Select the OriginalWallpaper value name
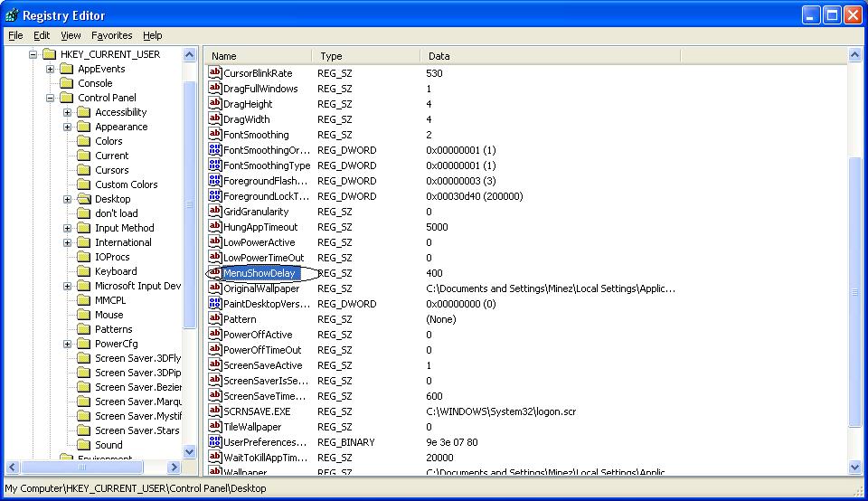This screenshot has height=501, width=868. click(261, 288)
